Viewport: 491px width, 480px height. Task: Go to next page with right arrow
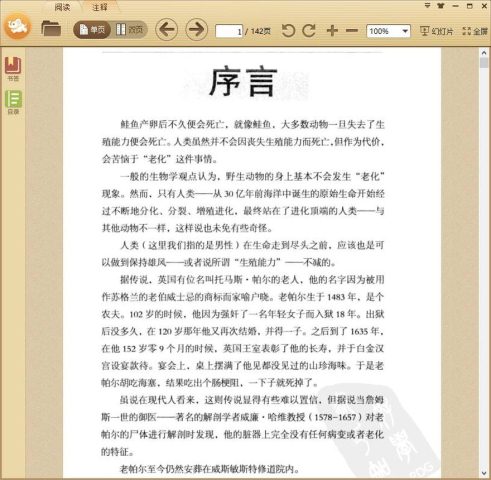click(x=196, y=30)
